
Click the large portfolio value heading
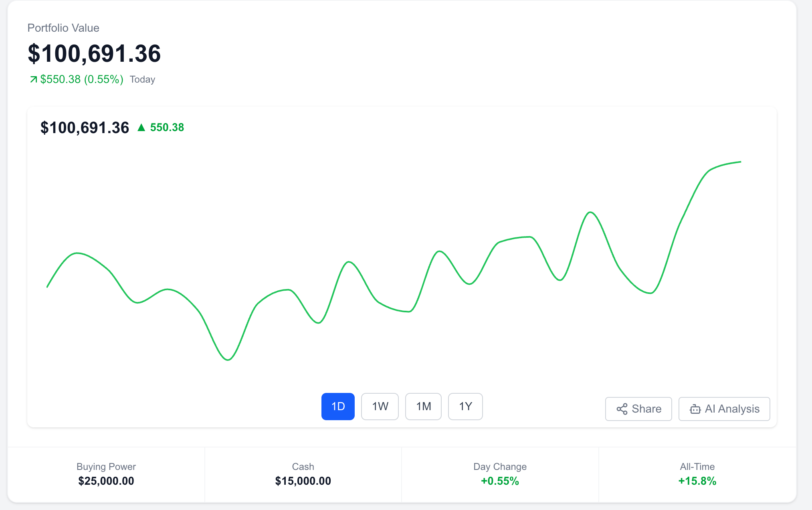94,53
